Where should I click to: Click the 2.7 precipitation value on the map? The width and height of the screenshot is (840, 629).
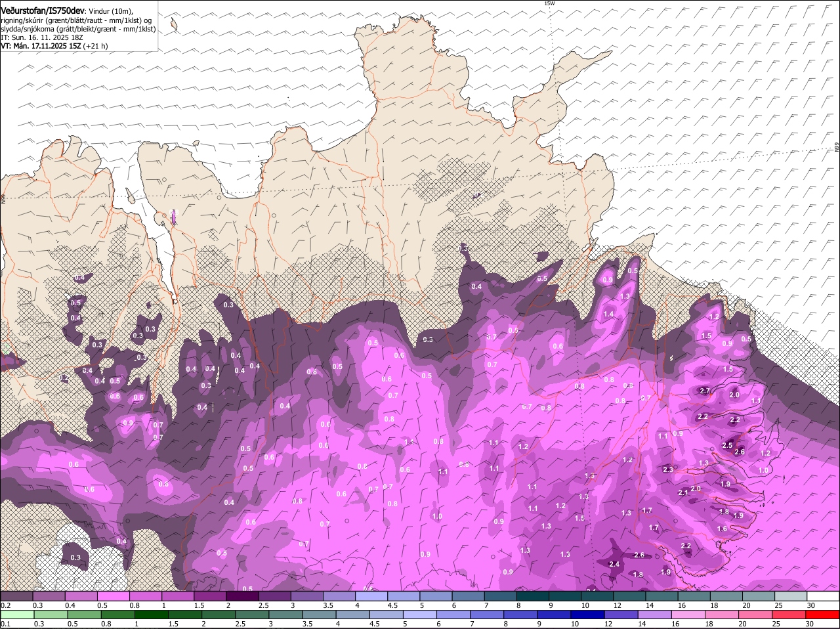tap(705, 391)
